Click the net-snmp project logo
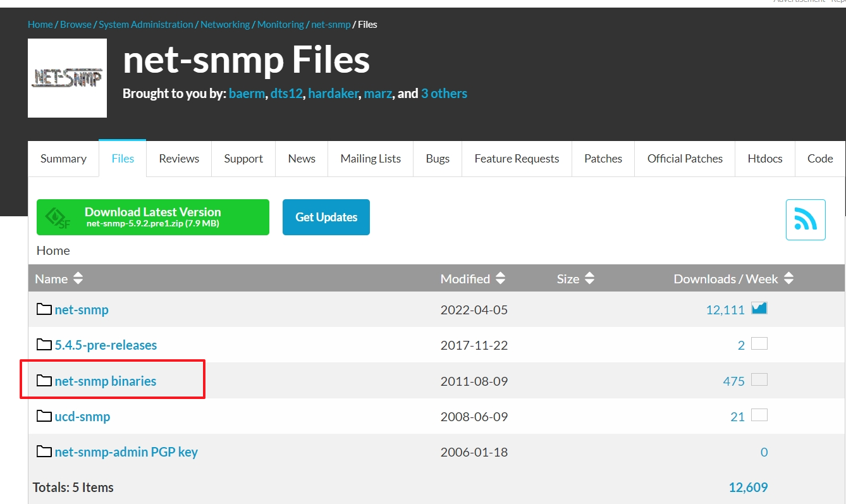The height and width of the screenshot is (504, 846). [67, 78]
